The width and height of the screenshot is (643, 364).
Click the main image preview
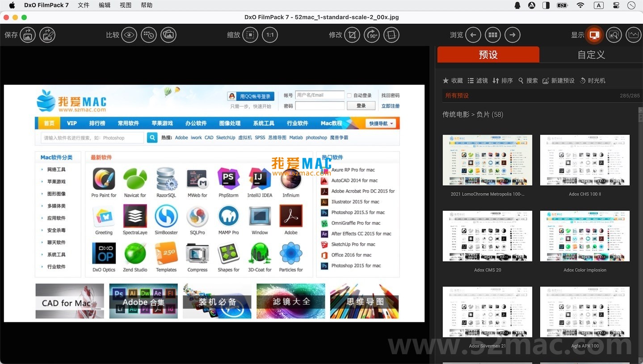pos(214,203)
